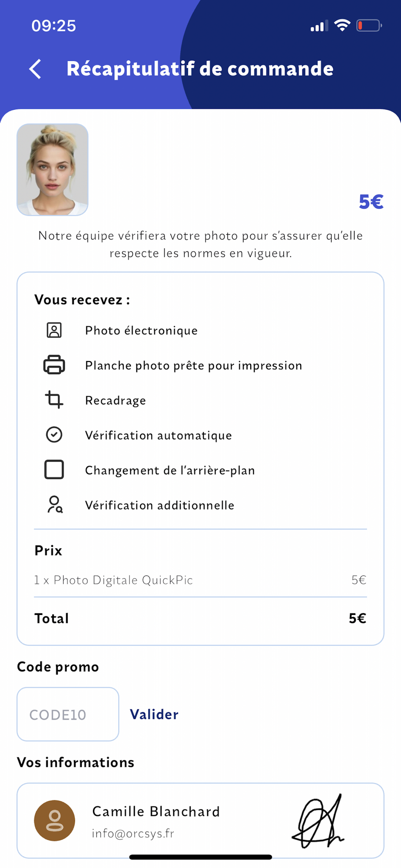Go back using the header chevron arrow
The width and height of the screenshot is (401, 868).
pyautogui.click(x=35, y=69)
